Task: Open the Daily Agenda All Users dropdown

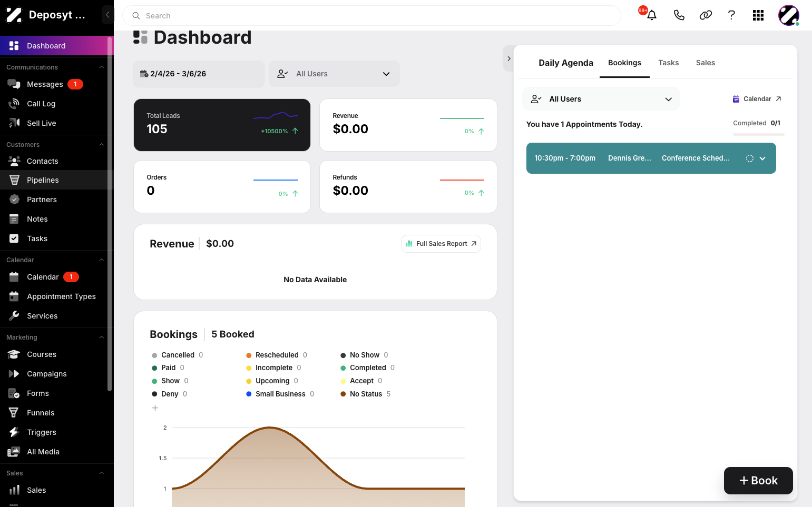Action: pos(601,99)
